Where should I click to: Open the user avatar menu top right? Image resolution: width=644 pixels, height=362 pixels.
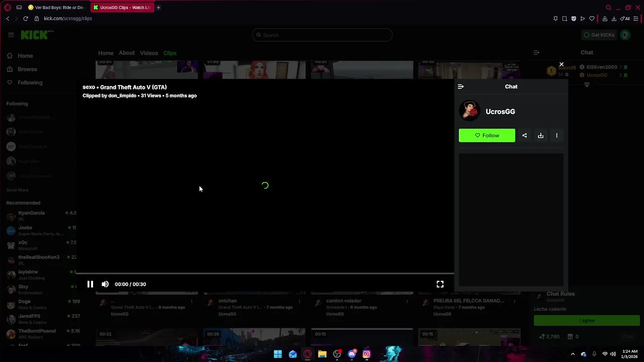625,35
